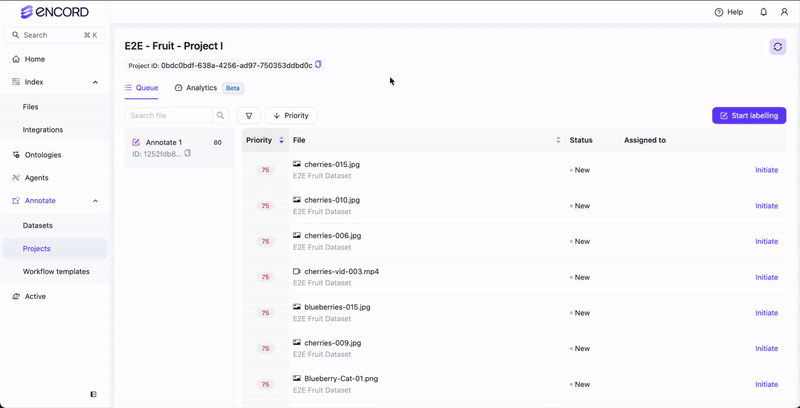Click the blueberries-015.jpg file name

(x=337, y=307)
